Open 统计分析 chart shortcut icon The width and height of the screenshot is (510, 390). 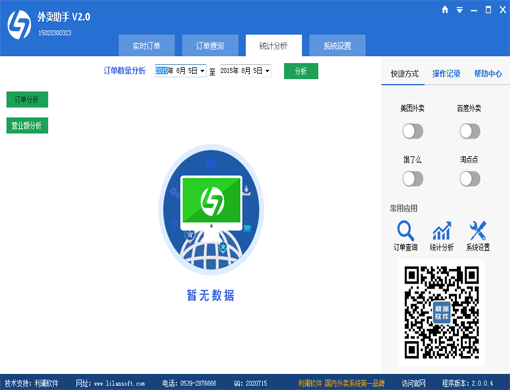tap(442, 231)
